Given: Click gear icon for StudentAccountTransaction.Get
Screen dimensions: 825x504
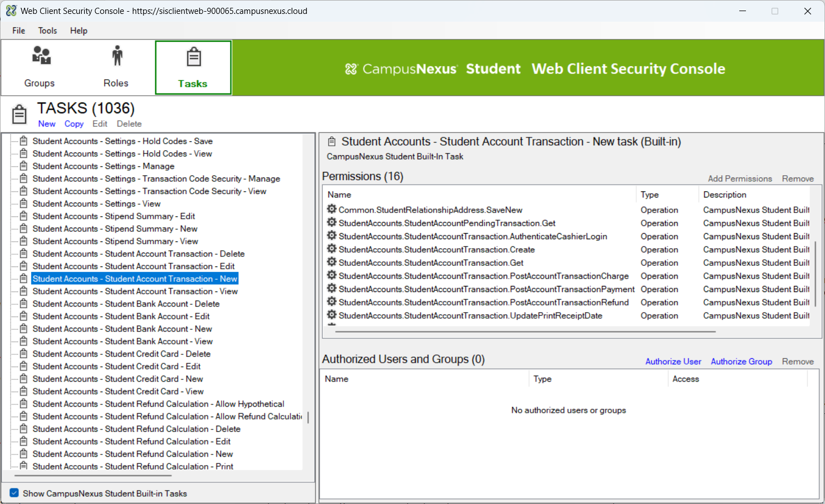Looking at the screenshot, I should 332,262.
